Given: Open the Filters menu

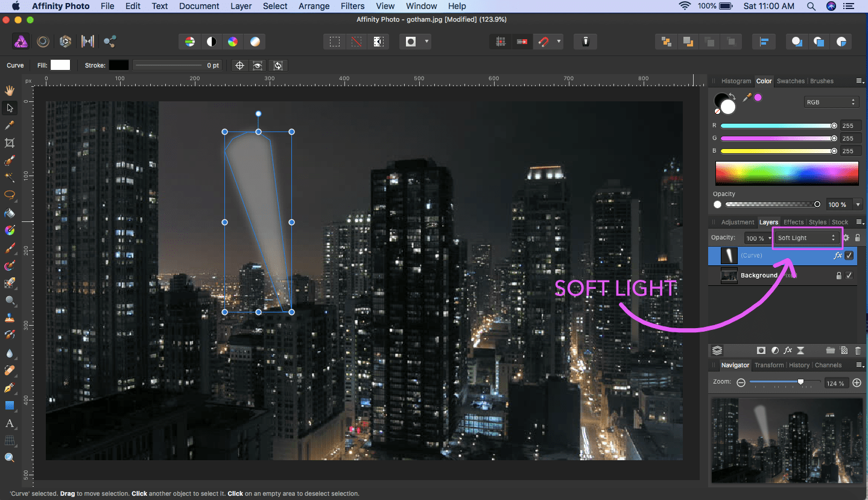Looking at the screenshot, I should point(352,6).
